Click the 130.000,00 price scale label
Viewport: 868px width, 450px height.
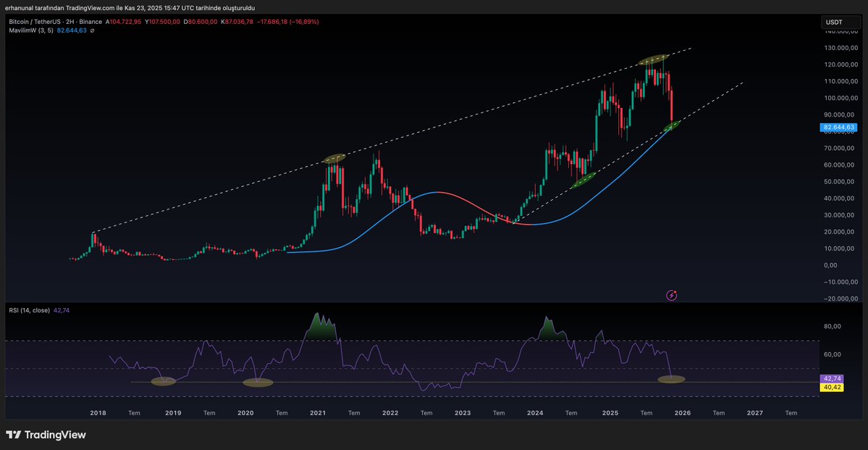[840, 48]
